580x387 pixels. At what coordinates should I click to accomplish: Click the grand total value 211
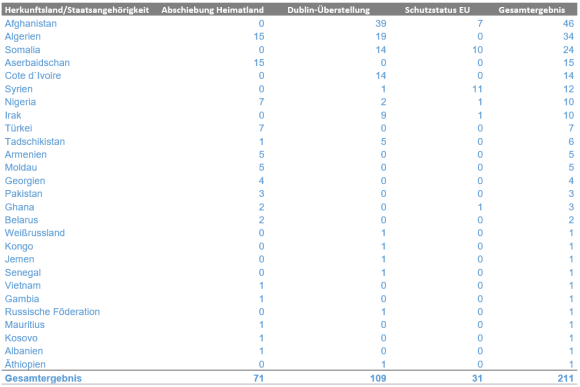tap(566, 378)
